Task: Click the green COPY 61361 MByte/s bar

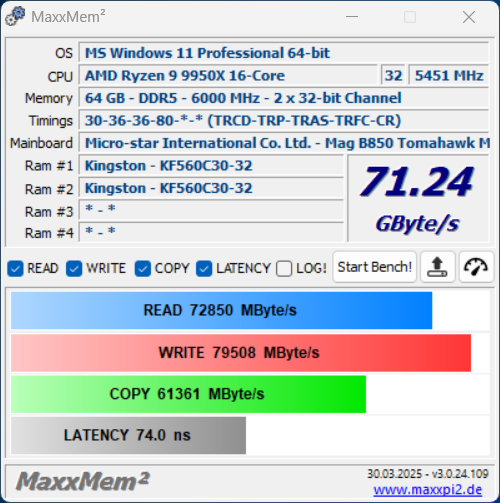Action: coord(188,394)
